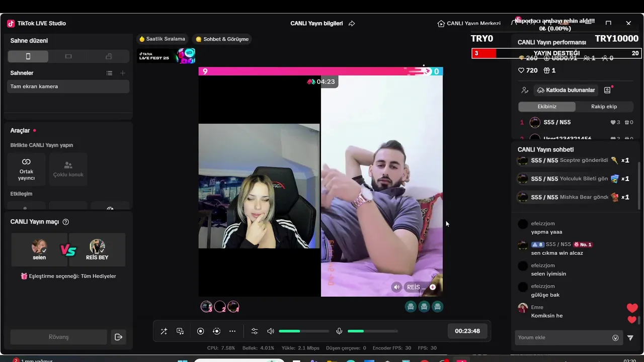Image resolution: width=644 pixels, height=362 pixels.
Task: Open weather widget in Windows taskbar
Action: (x=33, y=360)
